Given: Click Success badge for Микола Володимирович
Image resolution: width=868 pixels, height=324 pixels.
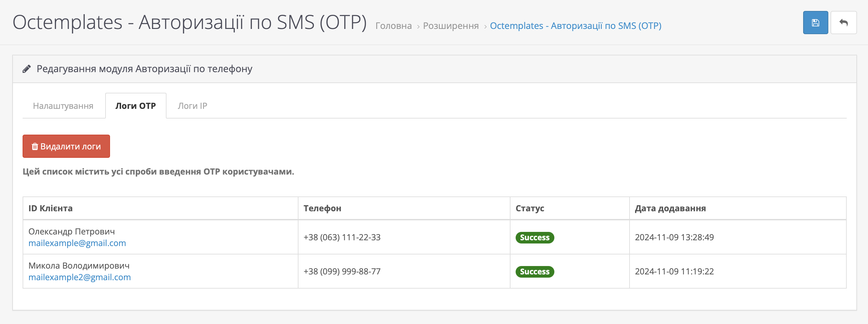Looking at the screenshot, I should point(534,272).
